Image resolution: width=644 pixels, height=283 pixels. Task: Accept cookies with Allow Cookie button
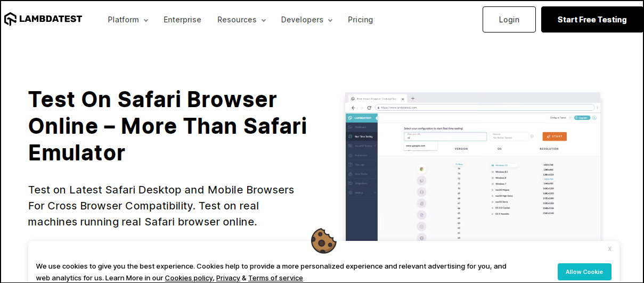(584, 272)
